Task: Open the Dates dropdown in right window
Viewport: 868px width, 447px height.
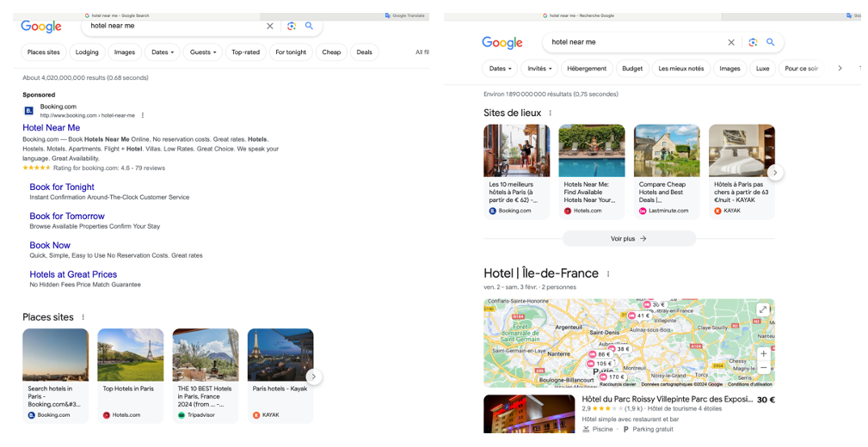Action: pyautogui.click(x=500, y=69)
